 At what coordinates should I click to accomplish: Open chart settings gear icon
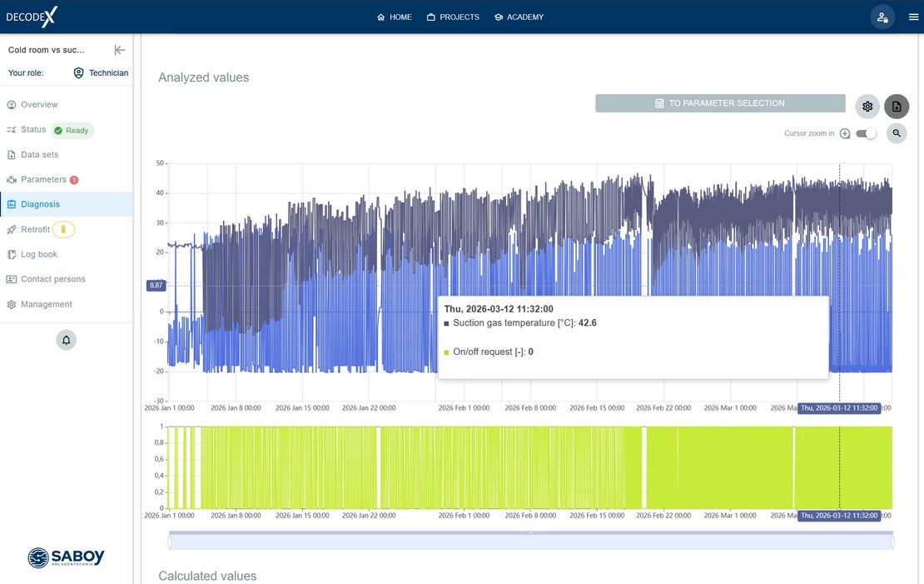(867, 107)
